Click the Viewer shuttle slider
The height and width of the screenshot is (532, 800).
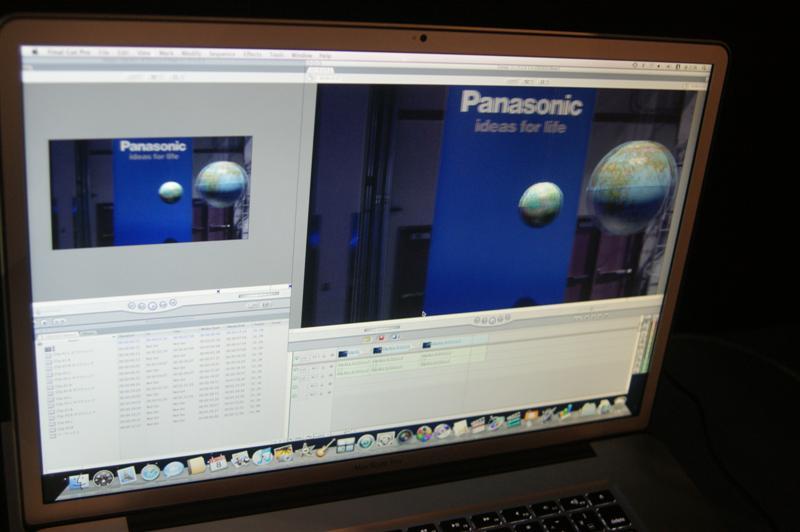click(259, 294)
